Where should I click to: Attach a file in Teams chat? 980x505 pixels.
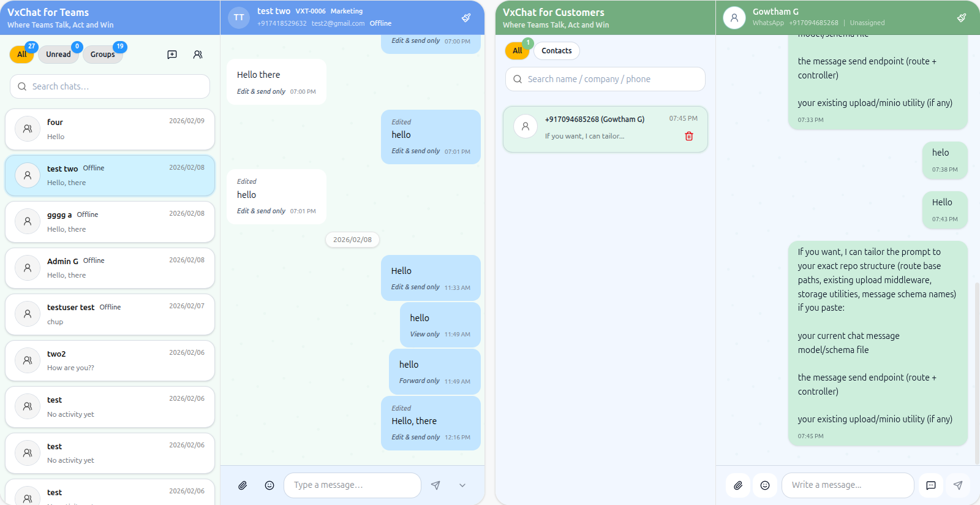[243, 485]
